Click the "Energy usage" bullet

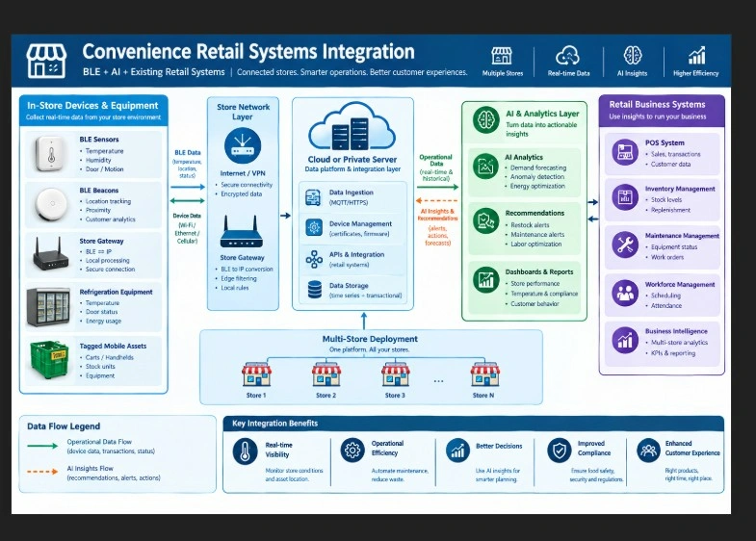[103, 322]
